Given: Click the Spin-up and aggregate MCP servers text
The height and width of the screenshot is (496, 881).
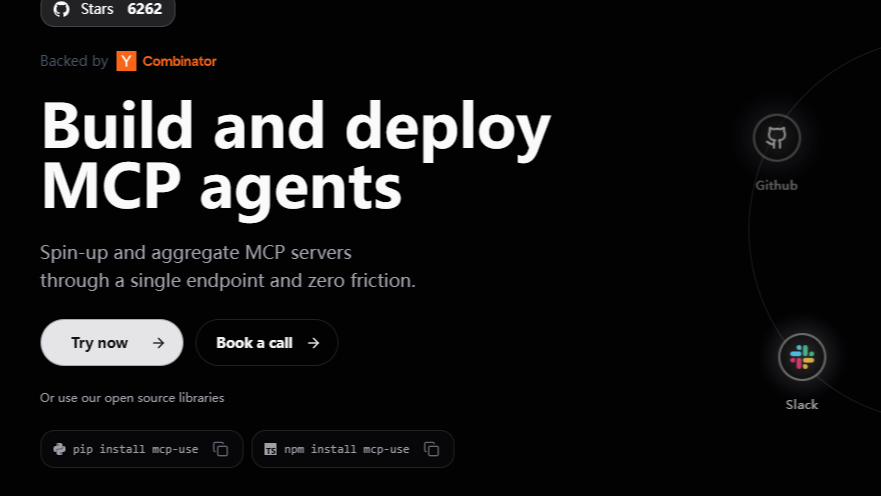Looking at the screenshot, I should 196,253.
